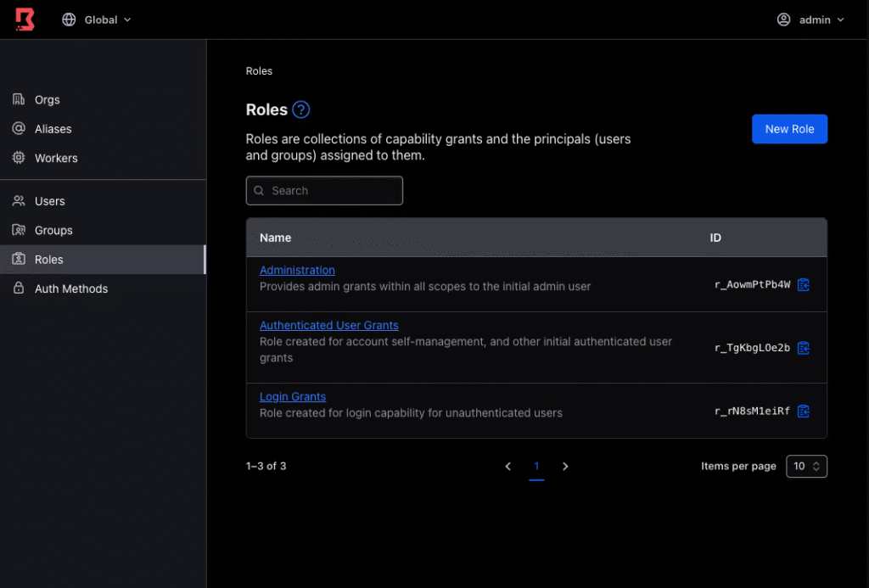Copy the Administration role ID

tap(804, 285)
